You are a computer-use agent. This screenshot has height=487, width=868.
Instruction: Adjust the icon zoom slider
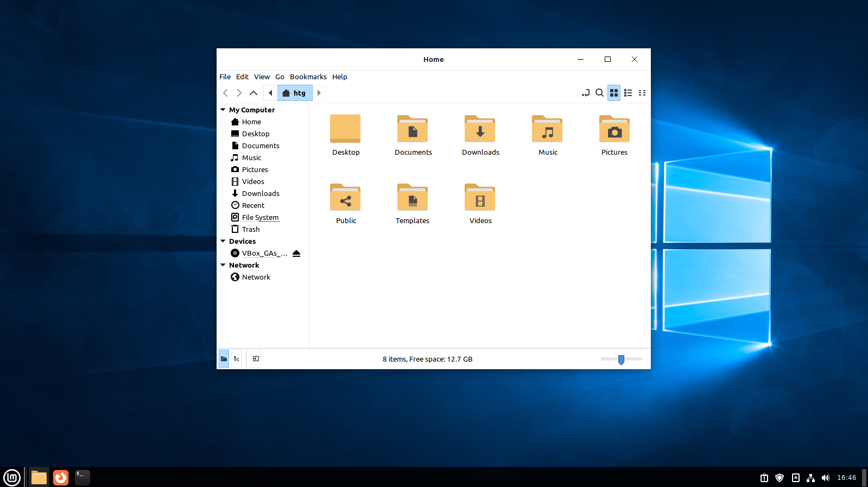click(x=621, y=359)
